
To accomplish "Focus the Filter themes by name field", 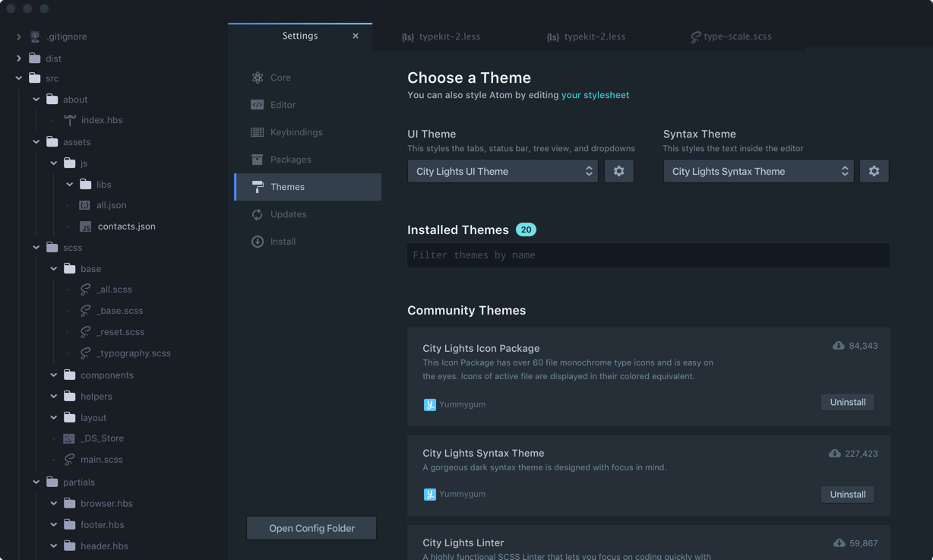I will (x=648, y=255).
